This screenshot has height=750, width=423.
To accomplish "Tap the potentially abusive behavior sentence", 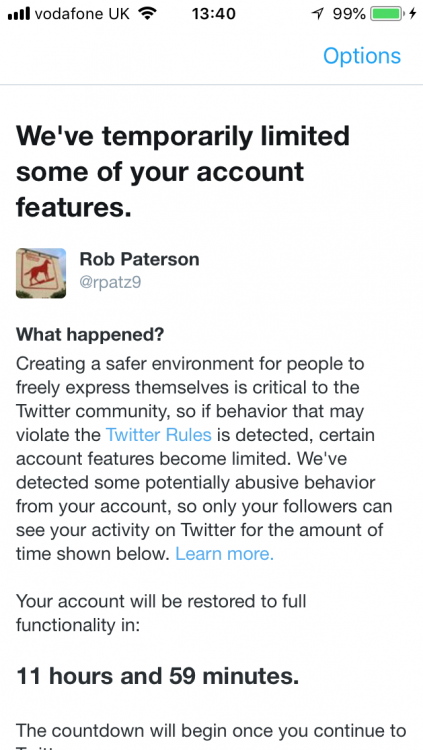I will 204,507.
